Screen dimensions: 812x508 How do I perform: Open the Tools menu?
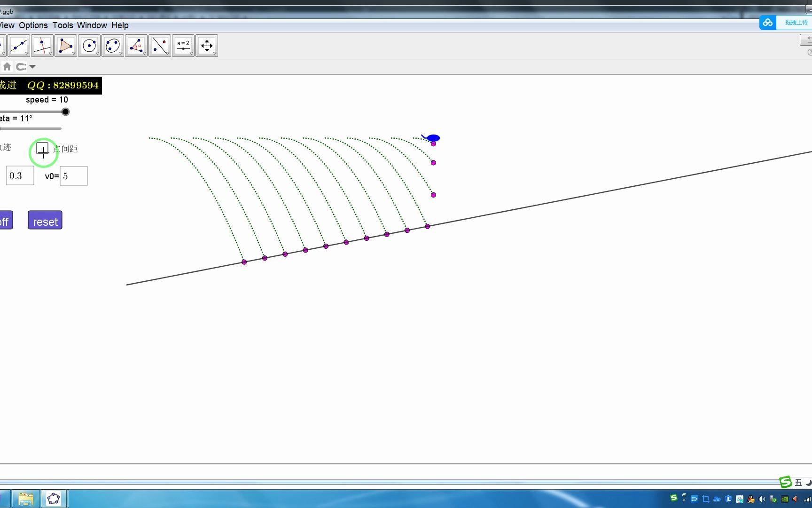(62, 25)
